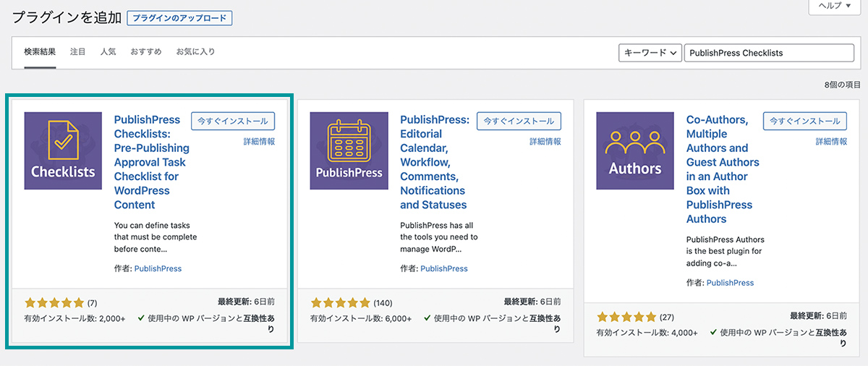Click the star rating with (7) reviews
The height and width of the screenshot is (366, 868).
pyautogui.click(x=54, y=302)
